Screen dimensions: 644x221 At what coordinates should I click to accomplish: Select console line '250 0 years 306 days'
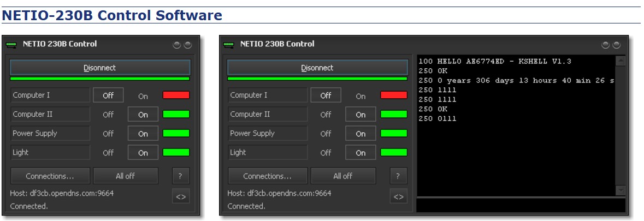click(516, 80)
